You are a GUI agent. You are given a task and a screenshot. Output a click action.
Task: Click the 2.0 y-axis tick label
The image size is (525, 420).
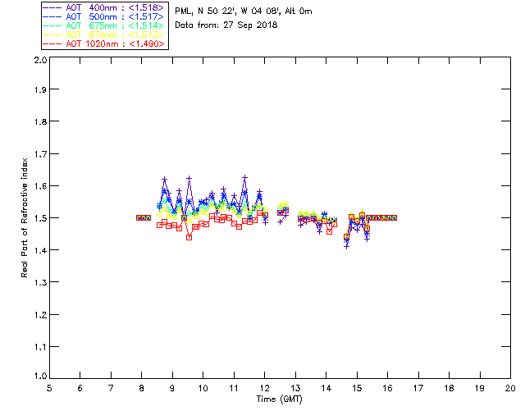point(40,60)
